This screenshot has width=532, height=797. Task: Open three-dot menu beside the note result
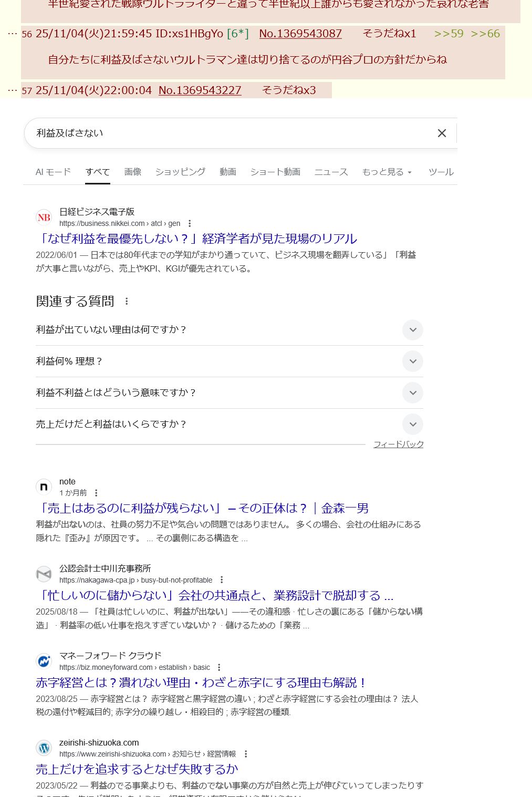click(96, 493)
